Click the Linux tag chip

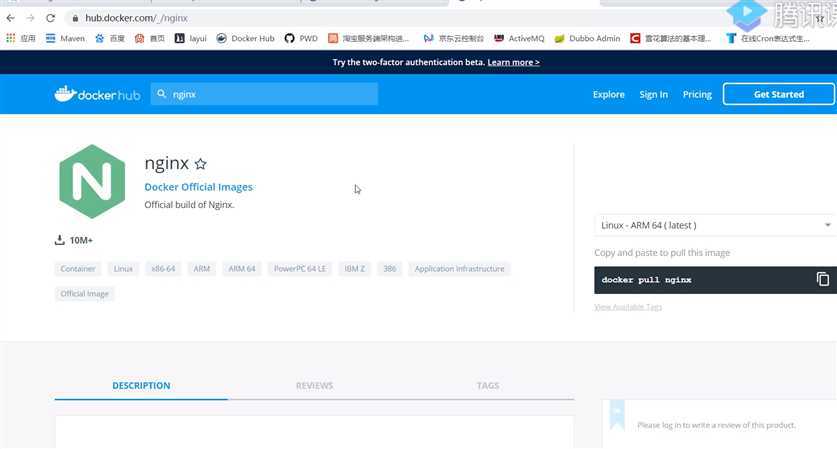123,269
